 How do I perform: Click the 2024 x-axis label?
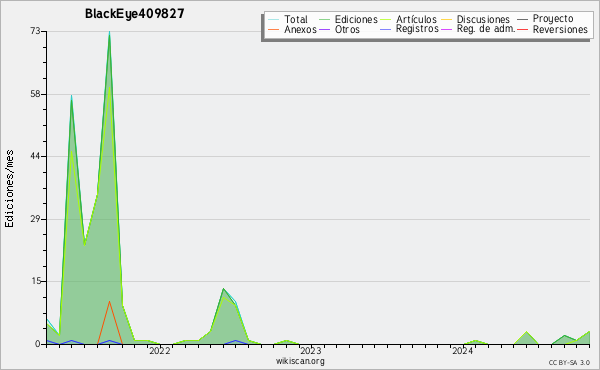point(463,351)
